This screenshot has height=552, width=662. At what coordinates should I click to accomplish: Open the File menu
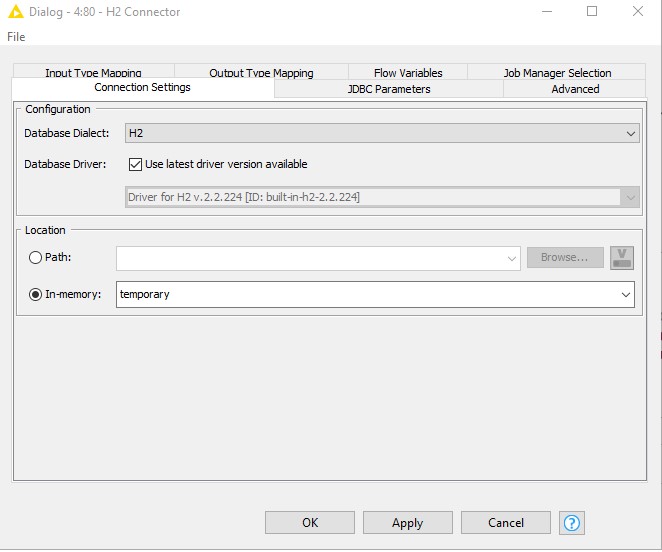tap(16, 37)
